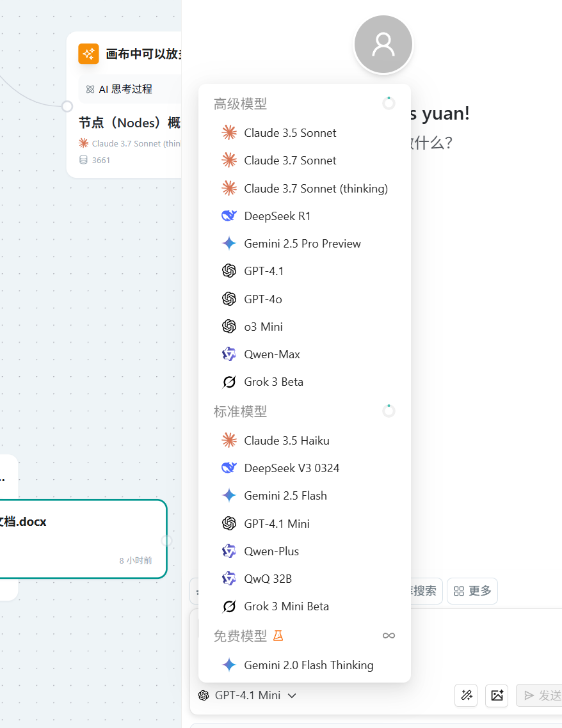Click the .docx document node card
The image size is (562, 728).
click(x=83, y=539)
